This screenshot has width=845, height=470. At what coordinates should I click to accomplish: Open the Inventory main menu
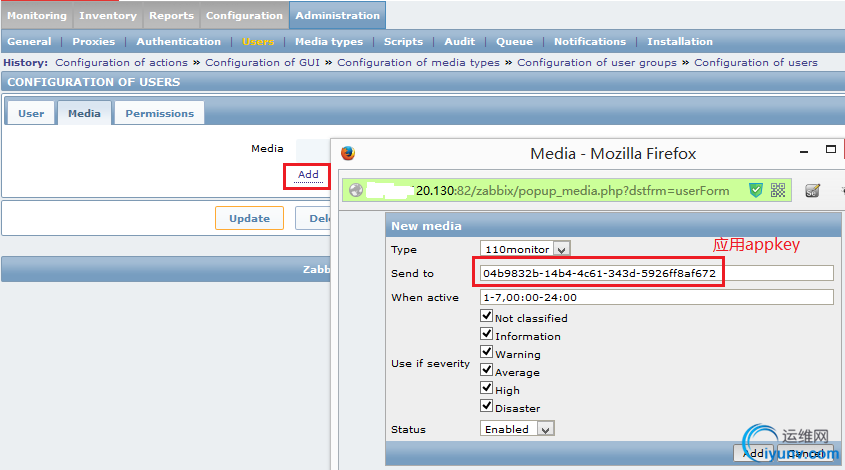pyautogui.click(x=108, y=16)
